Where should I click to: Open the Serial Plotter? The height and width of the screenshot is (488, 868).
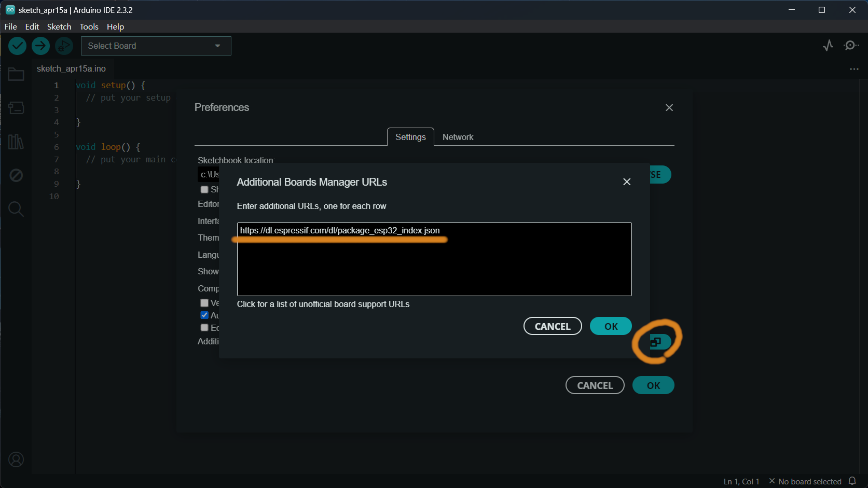pyautogui.click(x=828, y=46)
